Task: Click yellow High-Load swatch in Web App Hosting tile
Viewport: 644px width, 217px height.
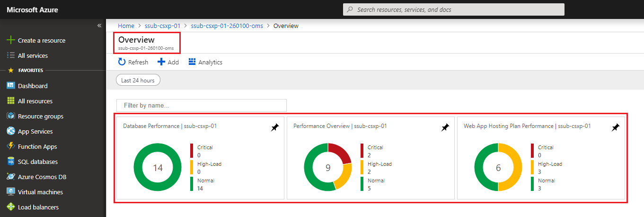Action: [532, 167]
